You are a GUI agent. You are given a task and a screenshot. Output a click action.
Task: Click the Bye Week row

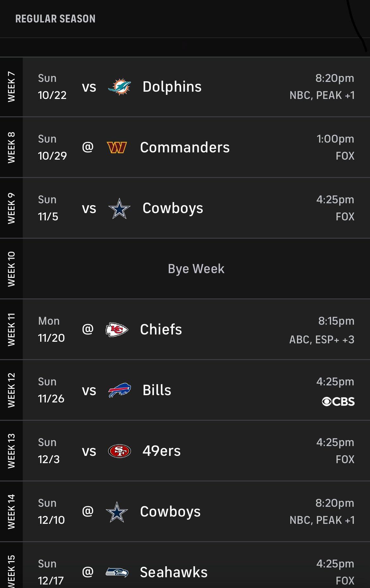196,269
